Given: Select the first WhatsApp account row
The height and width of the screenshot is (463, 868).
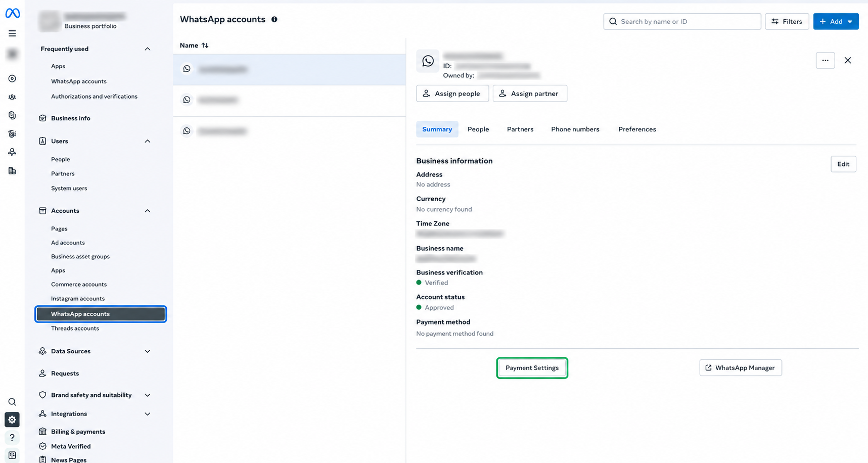Looking at the screenshot, I should pyautogui.click(x=289, y=69).
